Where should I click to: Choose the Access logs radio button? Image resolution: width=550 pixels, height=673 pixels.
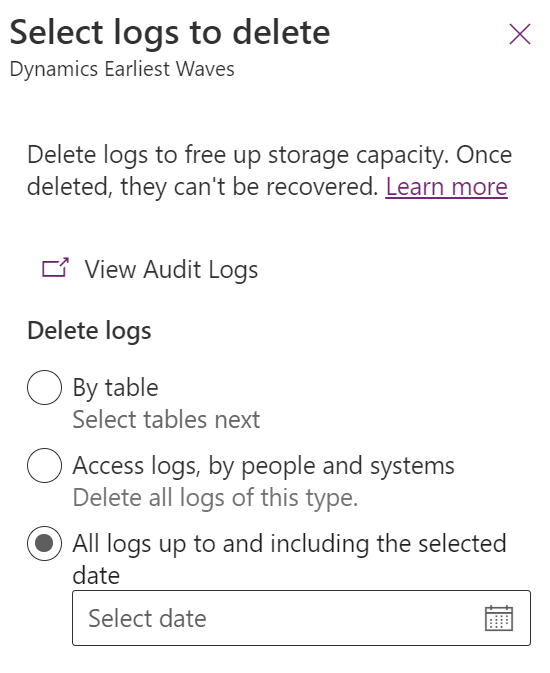pos(44,465)
